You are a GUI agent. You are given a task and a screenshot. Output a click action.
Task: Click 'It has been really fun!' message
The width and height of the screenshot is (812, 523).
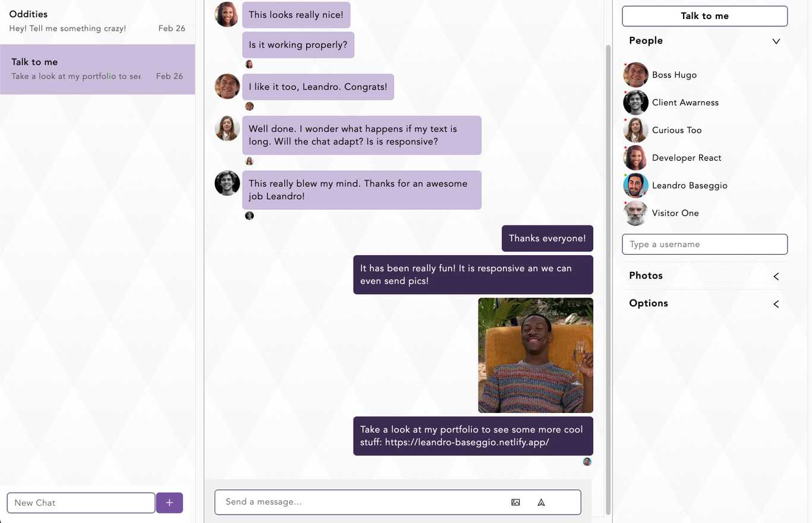pos(473,275)
